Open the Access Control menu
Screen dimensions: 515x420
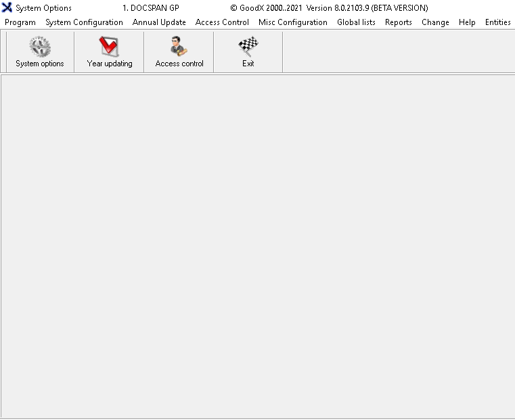point(222,22)
